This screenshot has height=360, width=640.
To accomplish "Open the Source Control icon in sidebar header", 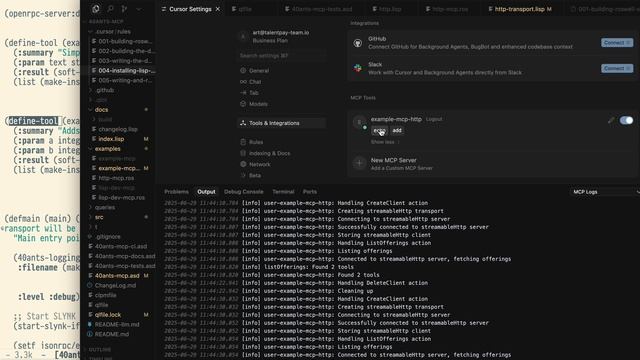I will click(x=124, y=9).
